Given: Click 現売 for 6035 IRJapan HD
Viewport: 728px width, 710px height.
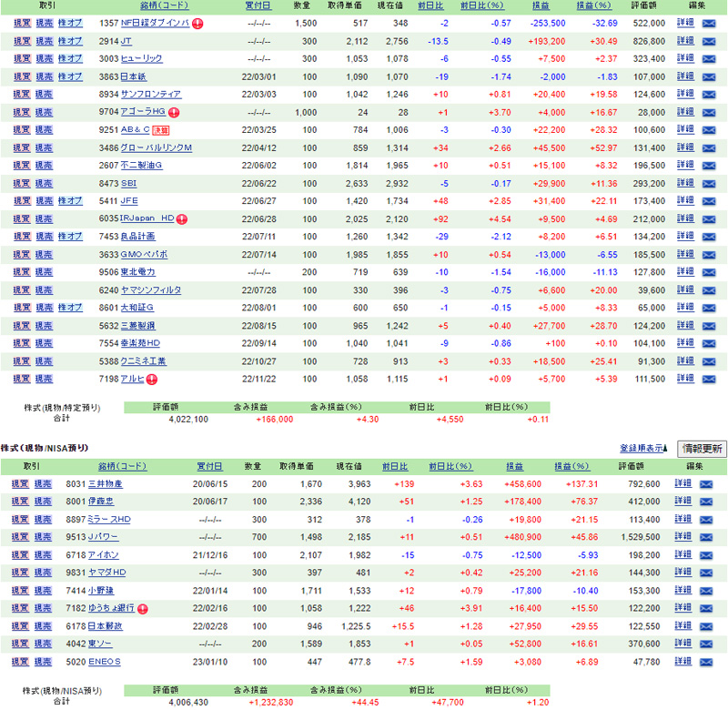Looking at the screenshot, I should [x=44, y=219].
